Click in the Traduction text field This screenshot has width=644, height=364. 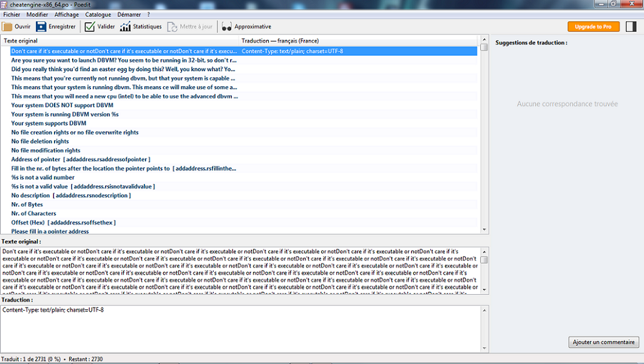243,328
